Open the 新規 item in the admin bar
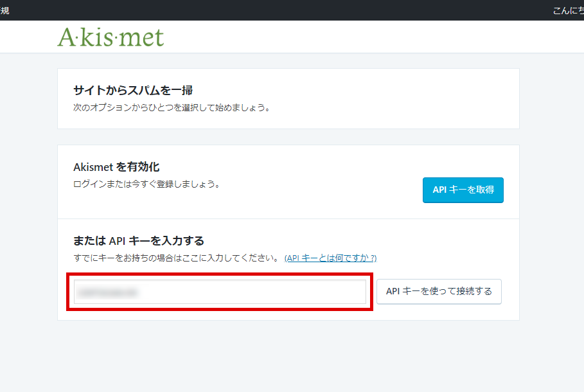The height and width of the screenshot is (392, 584). click(x=4, y=10)
